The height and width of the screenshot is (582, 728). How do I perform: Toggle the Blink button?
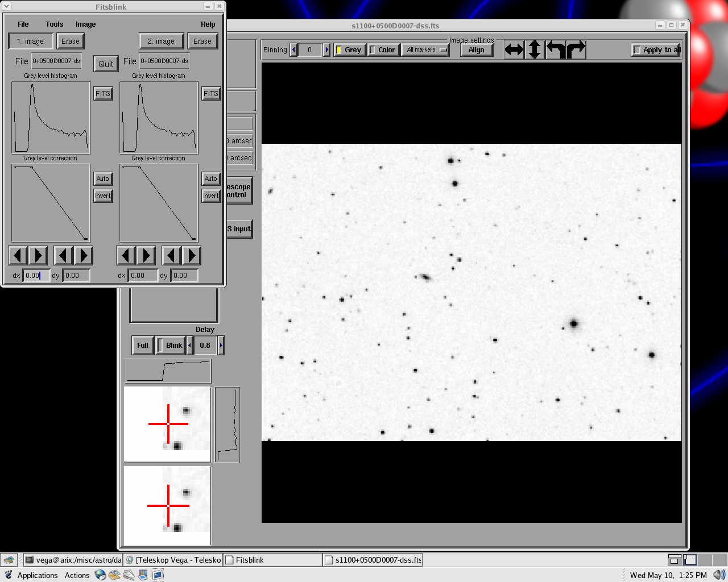(x=171, y=346)
